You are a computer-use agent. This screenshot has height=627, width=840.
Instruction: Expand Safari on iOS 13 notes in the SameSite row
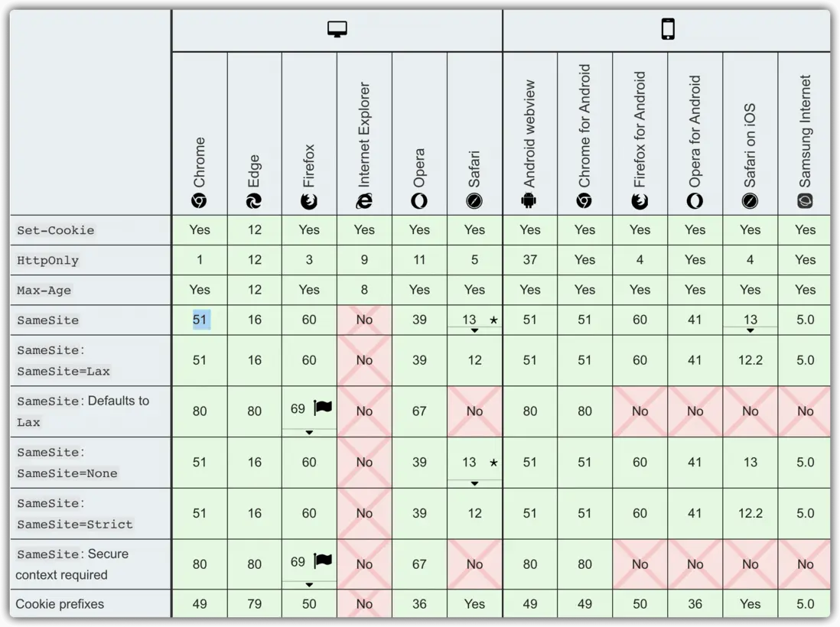(x=750, y=330)
